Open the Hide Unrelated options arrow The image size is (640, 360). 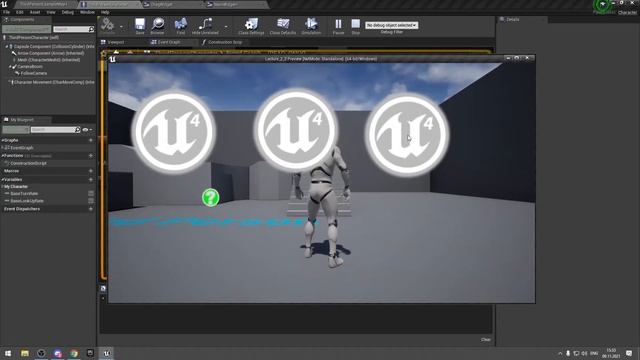(x=226, y=27)
